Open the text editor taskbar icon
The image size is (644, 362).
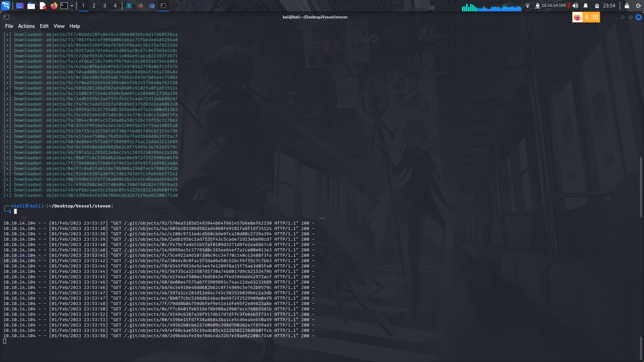point(42,6)
